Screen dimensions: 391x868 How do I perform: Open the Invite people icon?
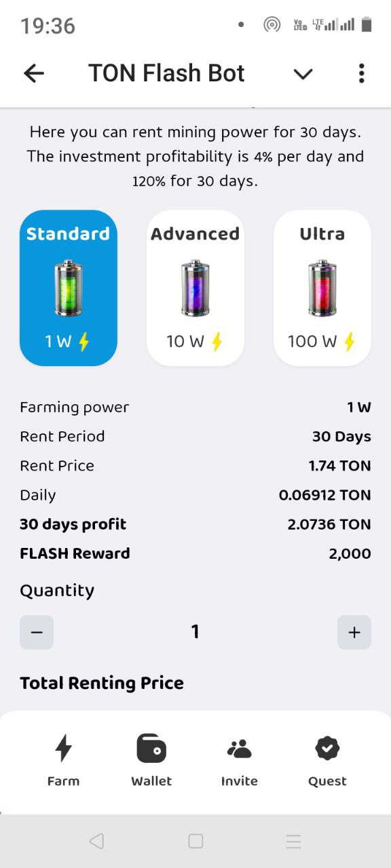pyautogui.click(x=239, y=749)
